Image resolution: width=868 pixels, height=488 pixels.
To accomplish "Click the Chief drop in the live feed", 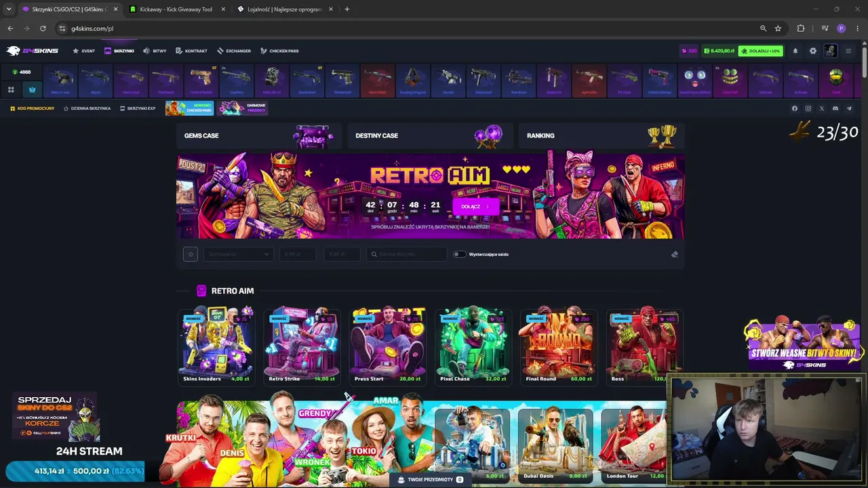I will 835,81.
